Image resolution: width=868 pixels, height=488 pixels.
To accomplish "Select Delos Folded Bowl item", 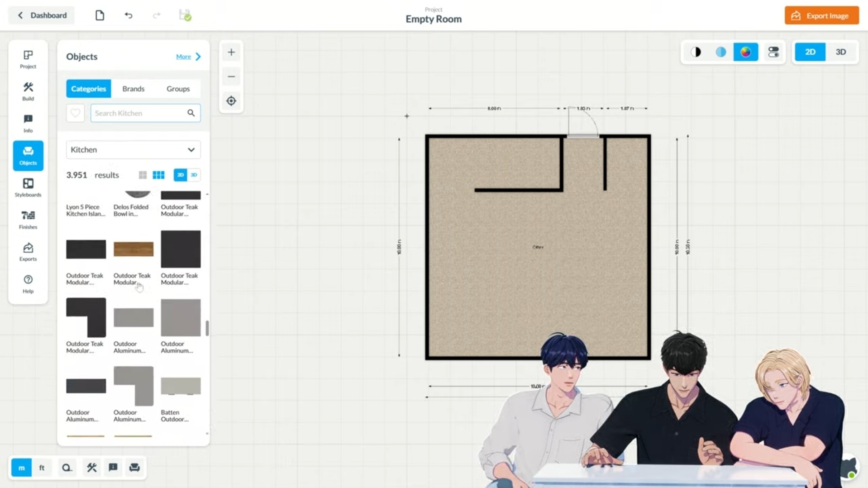I will pyautogui.click(x=131, y=211).
